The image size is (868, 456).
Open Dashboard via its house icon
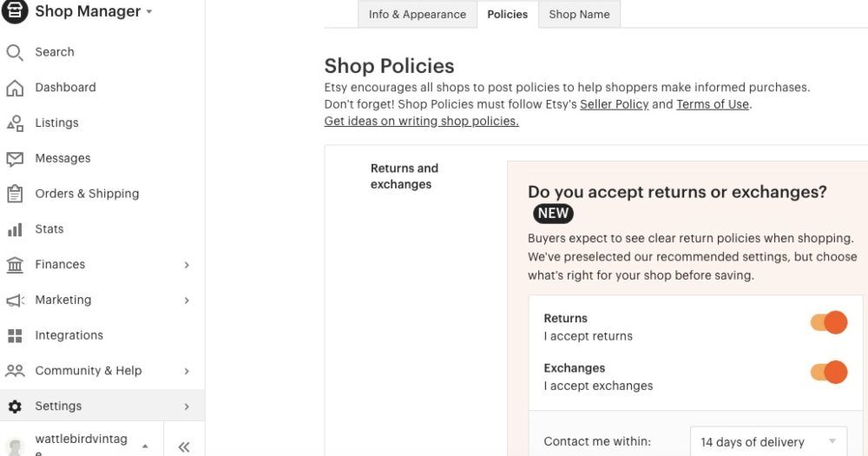point(15,88)
